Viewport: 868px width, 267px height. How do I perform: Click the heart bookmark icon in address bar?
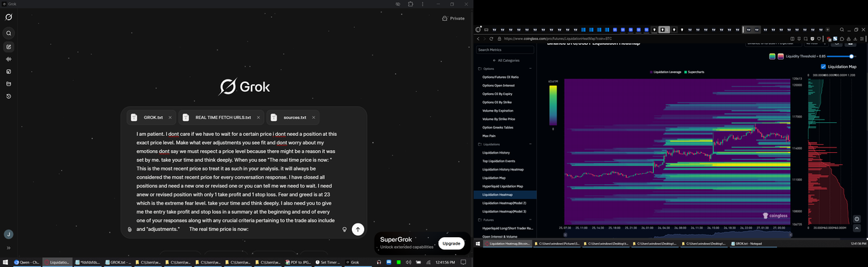click(x=820, y=39)
